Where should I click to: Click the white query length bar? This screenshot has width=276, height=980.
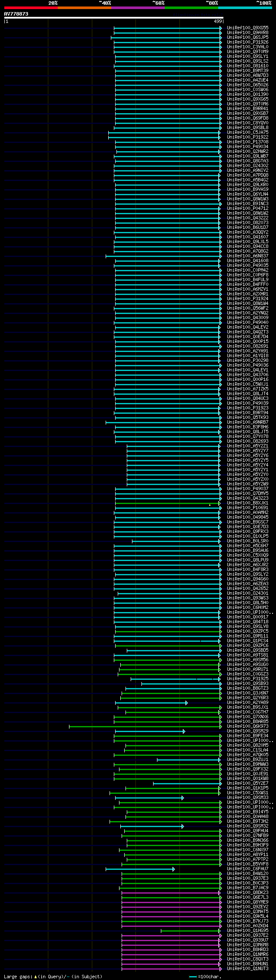pos(113,18)
